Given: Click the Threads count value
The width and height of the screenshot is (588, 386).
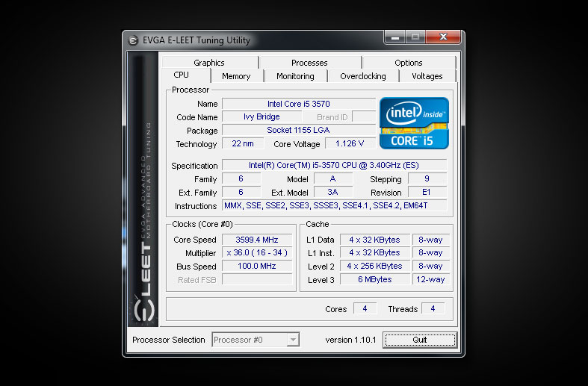Looking at the screenshot, I should [x=433, y=309].
